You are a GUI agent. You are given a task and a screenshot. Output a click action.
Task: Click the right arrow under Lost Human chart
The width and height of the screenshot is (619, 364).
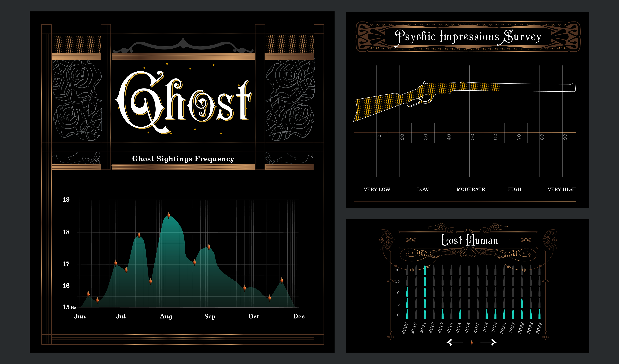[489, 342]
